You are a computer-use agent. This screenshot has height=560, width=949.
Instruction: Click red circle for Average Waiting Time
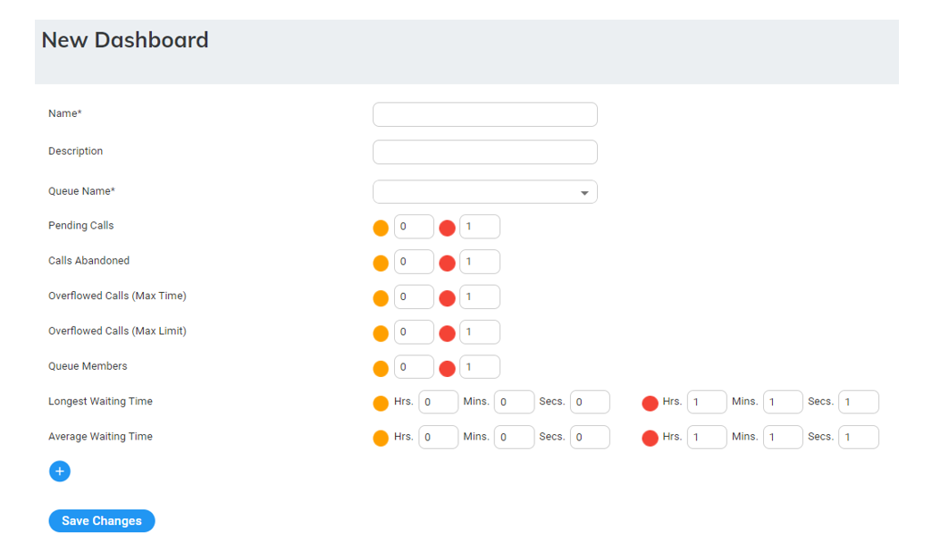coord(650,438)
